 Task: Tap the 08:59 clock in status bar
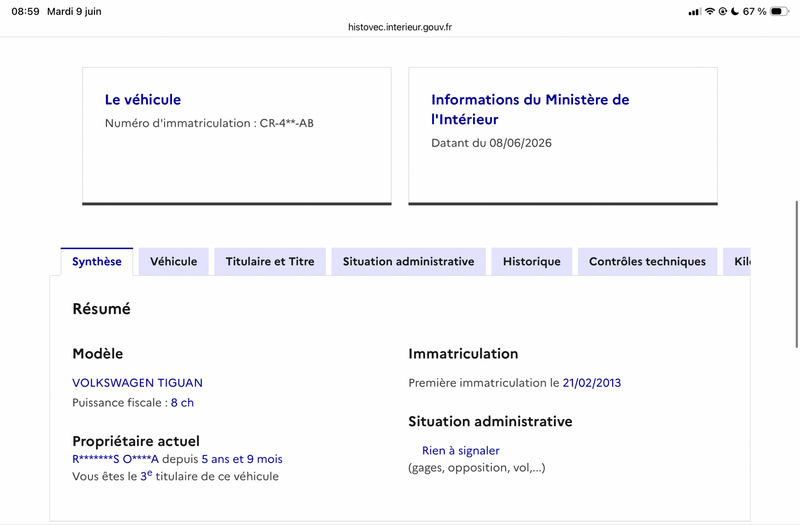click(x=26, y=11)
